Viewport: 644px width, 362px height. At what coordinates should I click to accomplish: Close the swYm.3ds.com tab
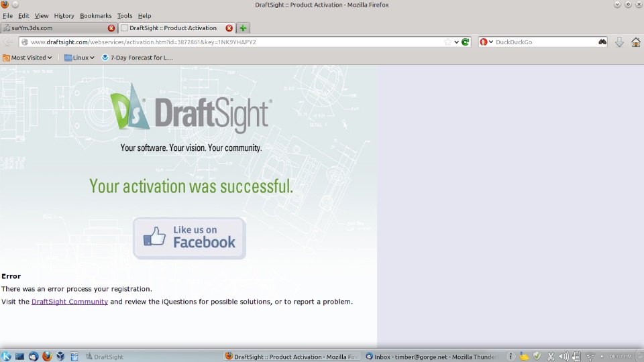point(111,28)
